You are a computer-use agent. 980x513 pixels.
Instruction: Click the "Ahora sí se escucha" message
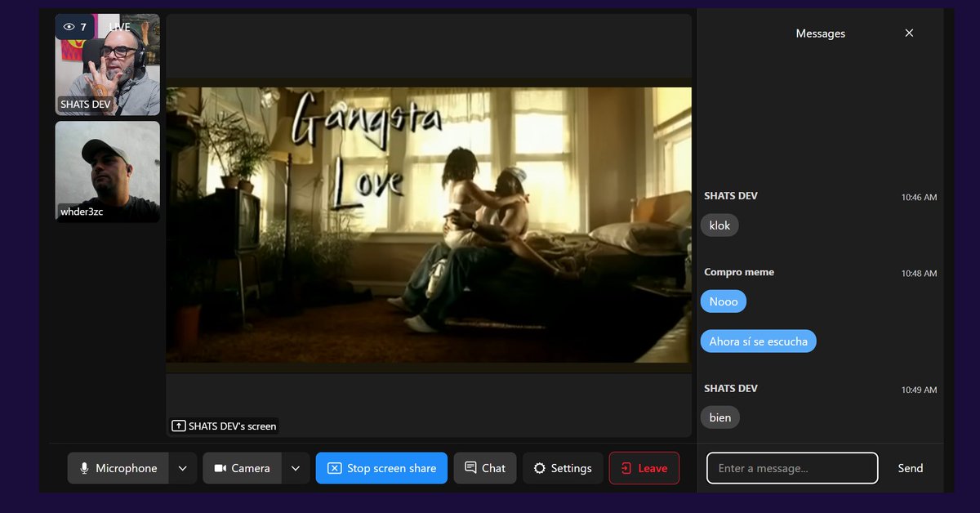tap(759, 341)
